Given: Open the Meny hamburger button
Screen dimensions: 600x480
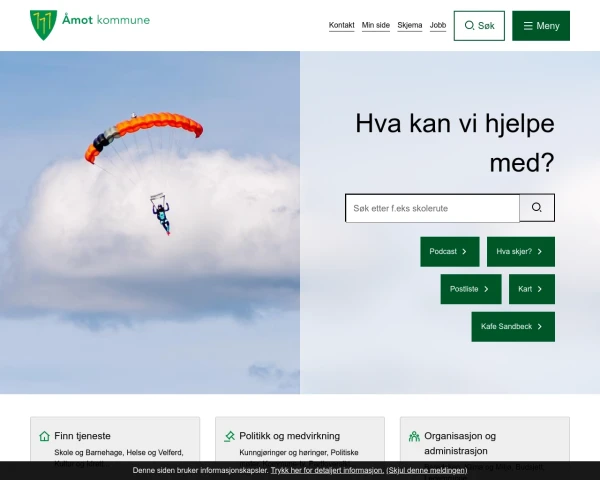Looking at the screenshot, I should coord(541,26).
